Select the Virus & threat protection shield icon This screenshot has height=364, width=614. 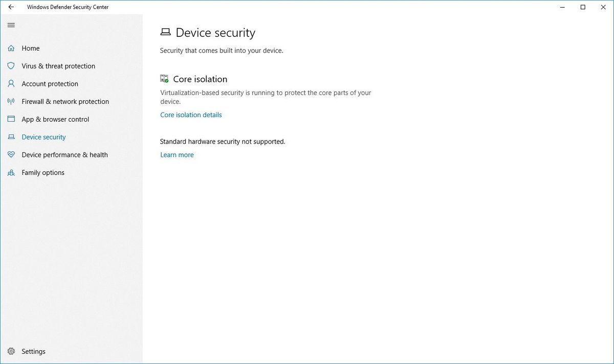pos(11,66)
